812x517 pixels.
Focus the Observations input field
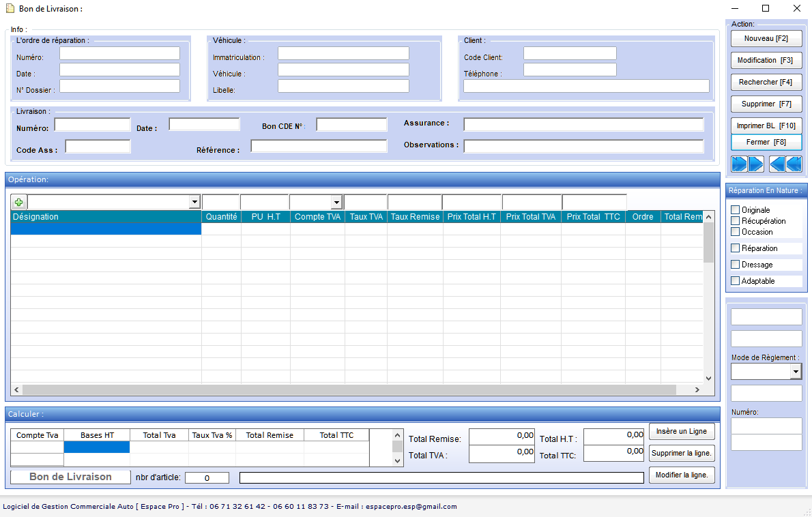pos(583,146)
